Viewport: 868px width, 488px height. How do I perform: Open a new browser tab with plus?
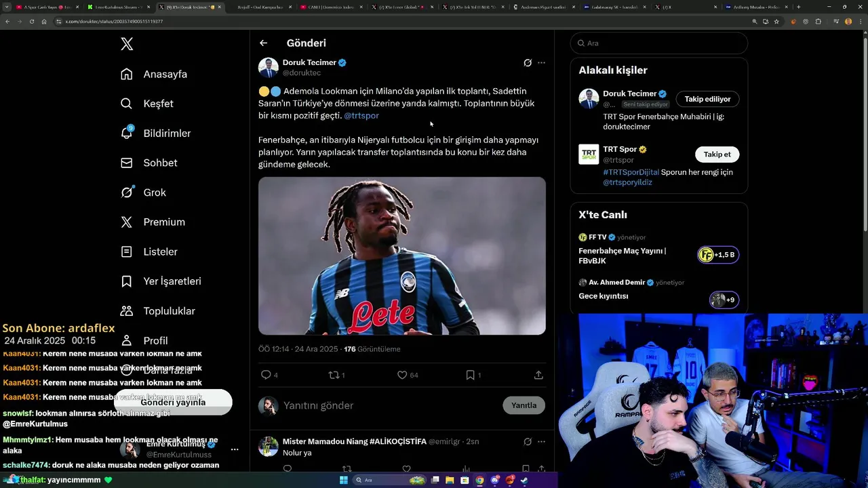pos(798,7)
